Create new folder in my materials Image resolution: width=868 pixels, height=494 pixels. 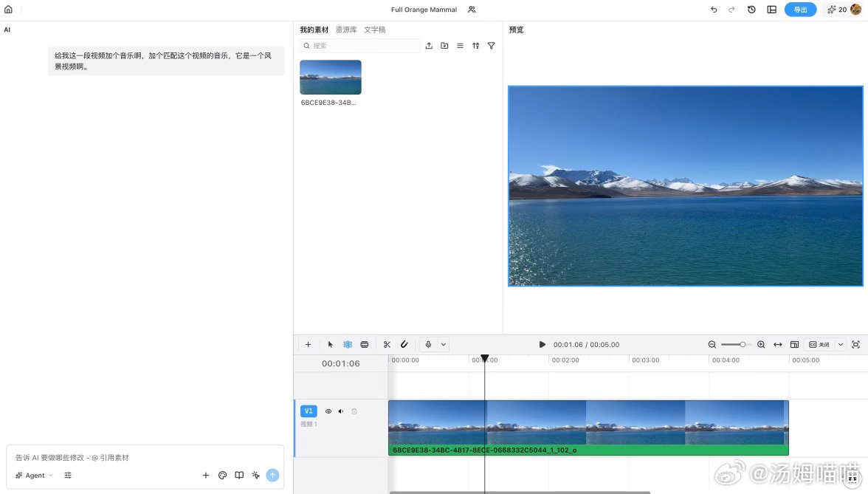pyautogui.click(x=444, y=46)
